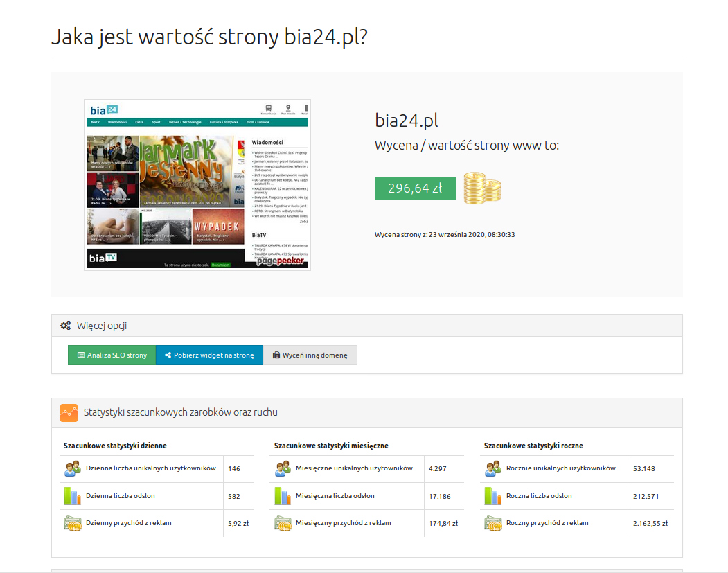Viewport: 728px width, 573px height.
Task: Click the orange statistics chart icon
Action: tap(69, 413)
